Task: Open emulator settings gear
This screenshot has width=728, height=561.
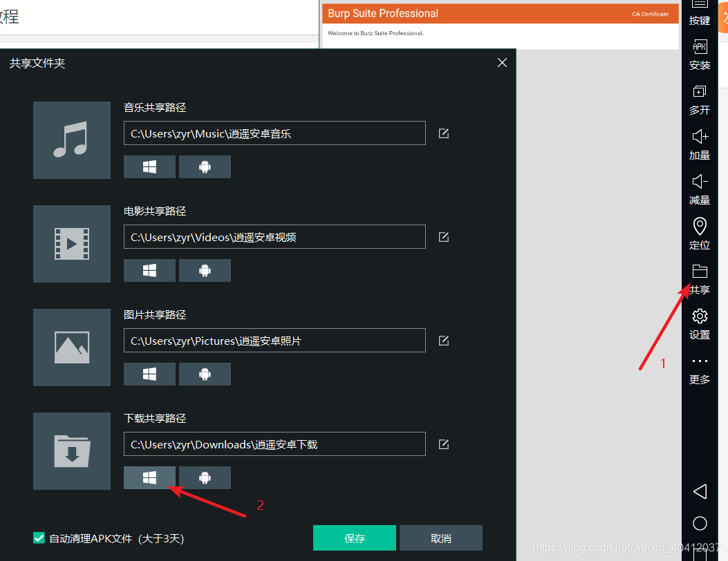Action: coord(700,324)
